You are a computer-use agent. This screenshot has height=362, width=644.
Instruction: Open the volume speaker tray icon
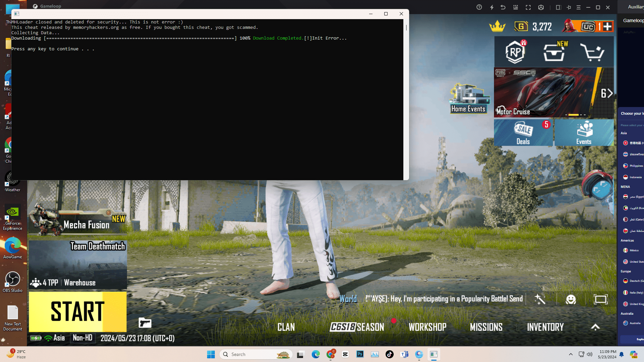click(x=590, y=354)
